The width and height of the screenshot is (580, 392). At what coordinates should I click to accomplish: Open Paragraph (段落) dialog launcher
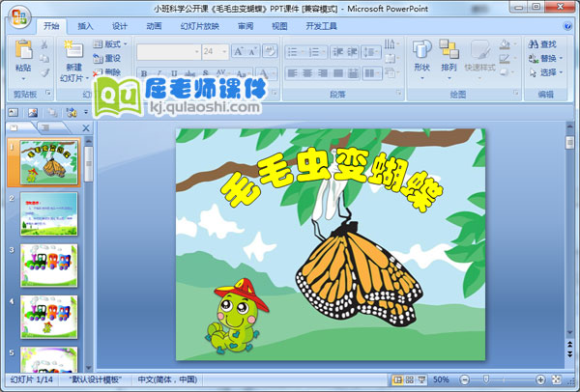398,93
